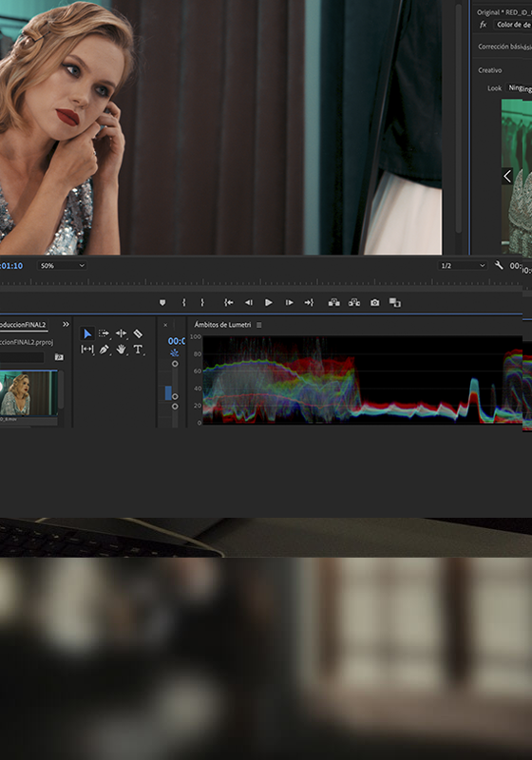This screenshot has width=532, height=760.
Task: Click the search-bin folder icon
Action: [59, 357]
